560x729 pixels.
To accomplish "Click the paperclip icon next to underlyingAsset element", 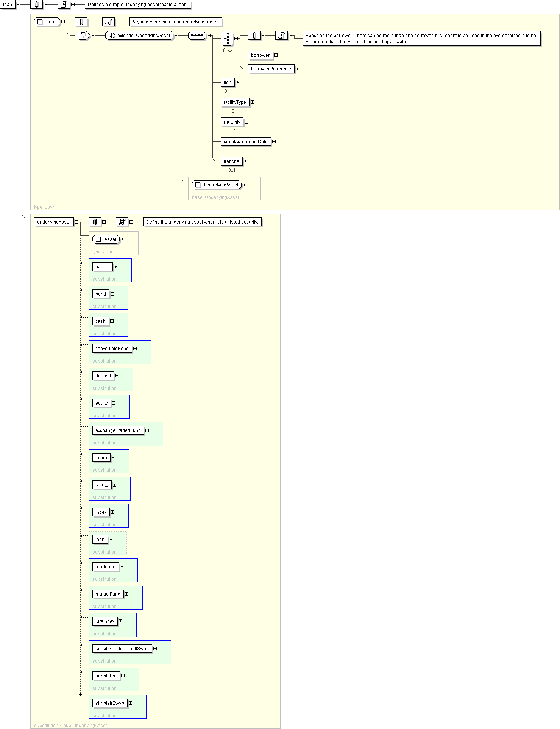I will 95,222.
